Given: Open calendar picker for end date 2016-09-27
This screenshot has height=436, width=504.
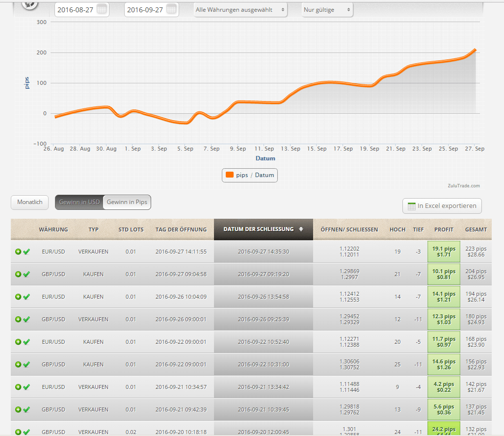Looking at the screenshot, I should (x=171, y=9).
